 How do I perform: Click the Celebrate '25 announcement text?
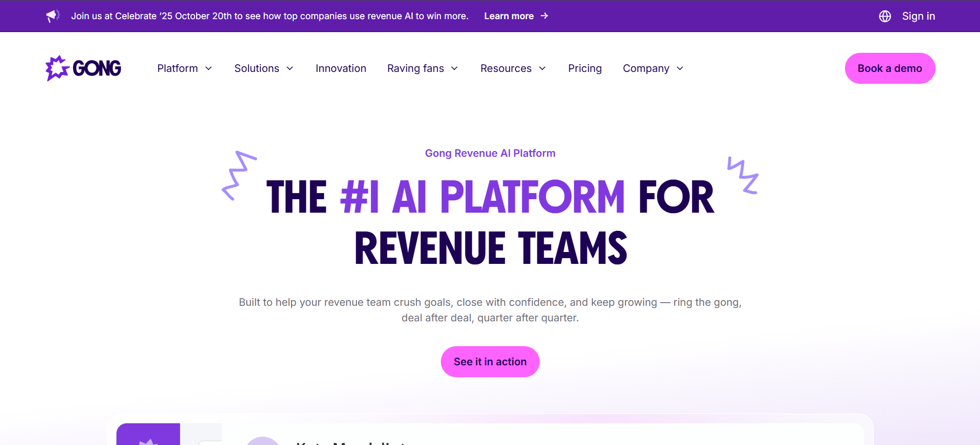click(x=270, y=16)
